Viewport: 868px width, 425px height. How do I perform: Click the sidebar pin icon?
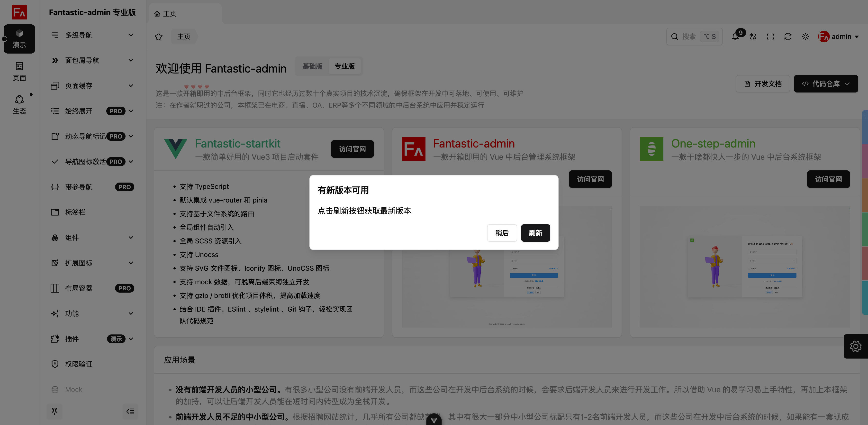click(x=54, y=411)
